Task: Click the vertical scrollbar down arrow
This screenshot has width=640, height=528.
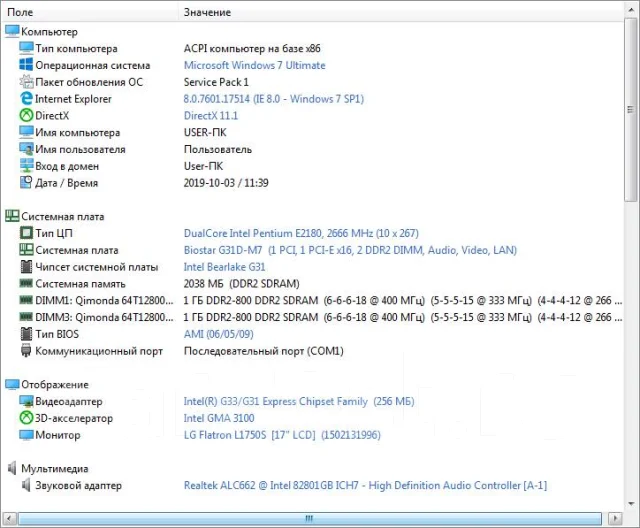Action: [x=631, y=504]
